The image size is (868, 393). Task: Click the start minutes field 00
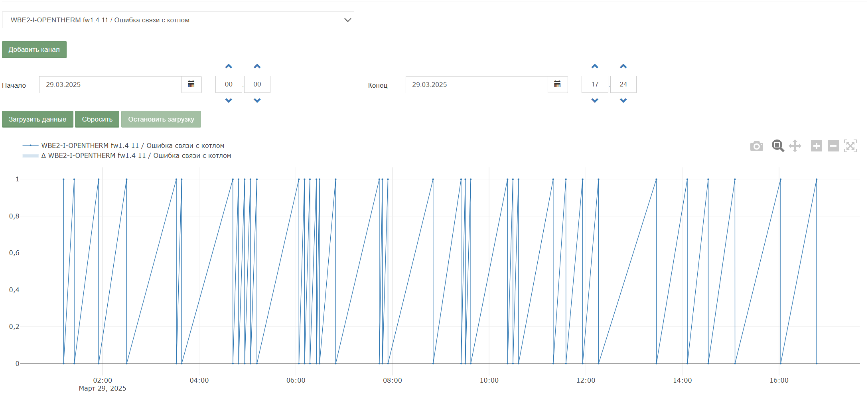tap(257, 84)
